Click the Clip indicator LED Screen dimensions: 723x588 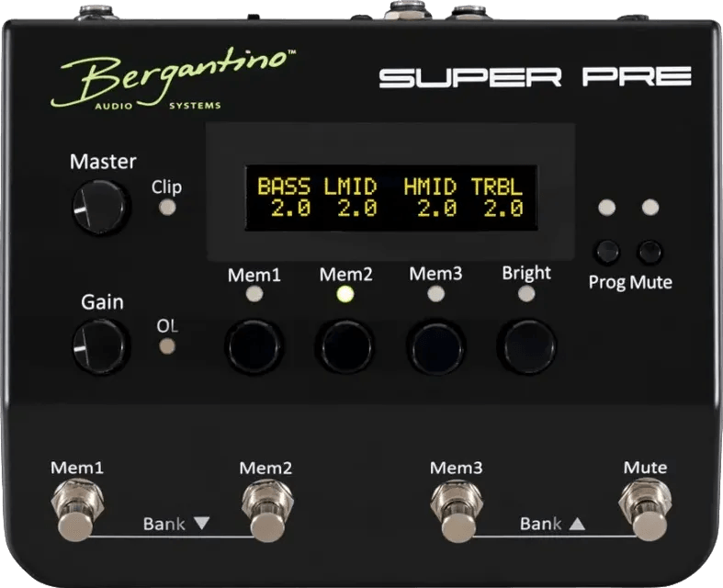166,207
